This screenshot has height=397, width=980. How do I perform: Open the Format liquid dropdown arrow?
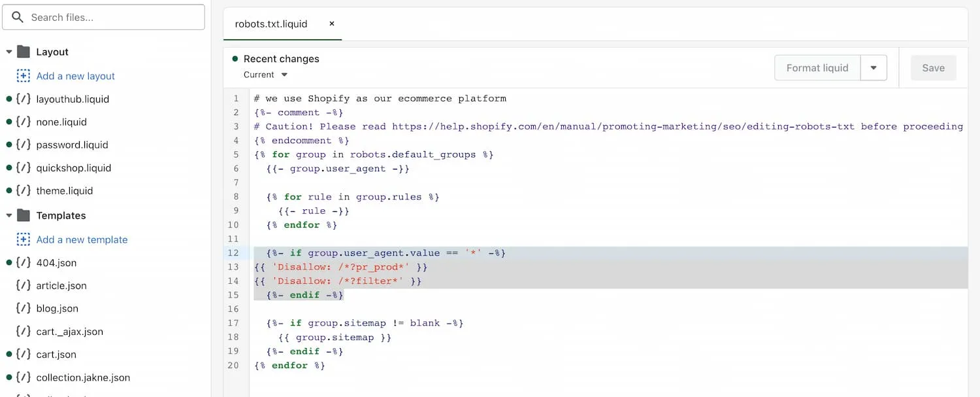[x=874, y=67]
